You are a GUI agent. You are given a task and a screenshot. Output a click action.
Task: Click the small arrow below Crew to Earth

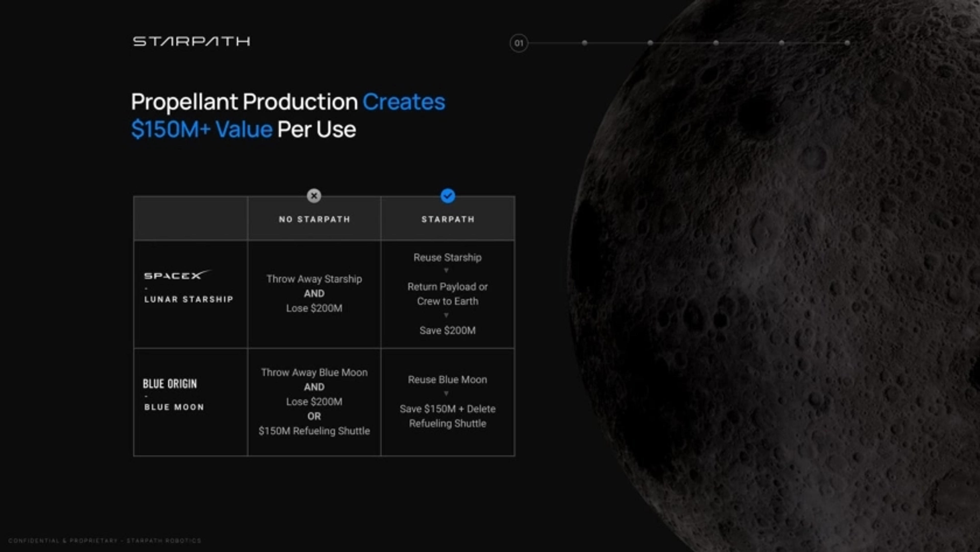[446, 315]
